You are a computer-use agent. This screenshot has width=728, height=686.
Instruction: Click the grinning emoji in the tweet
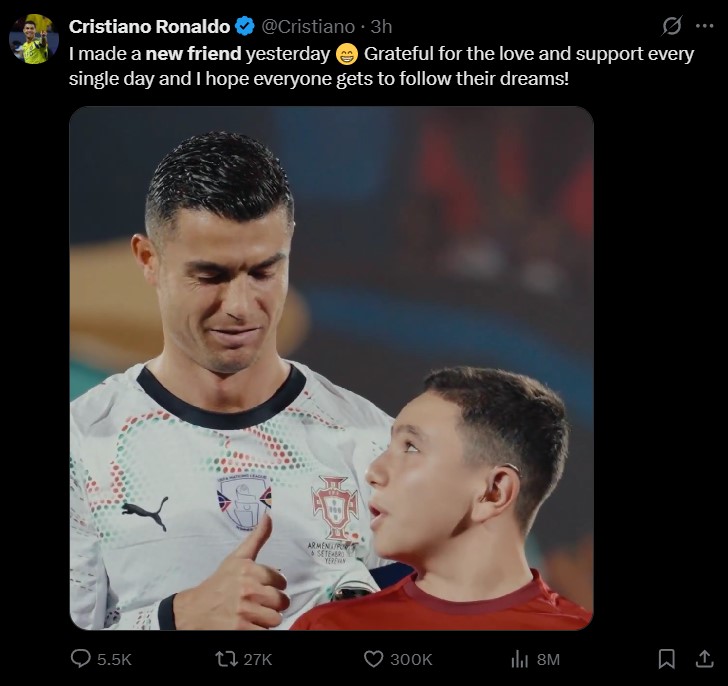tap(348, 54)
